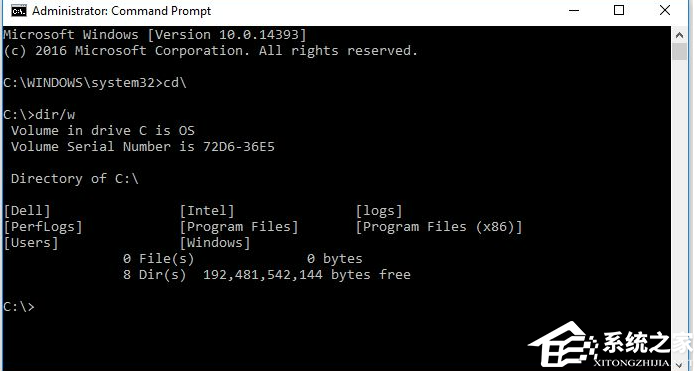
Task: Close the Administrator Command Prompt window
Action: (x=665, y=10)
